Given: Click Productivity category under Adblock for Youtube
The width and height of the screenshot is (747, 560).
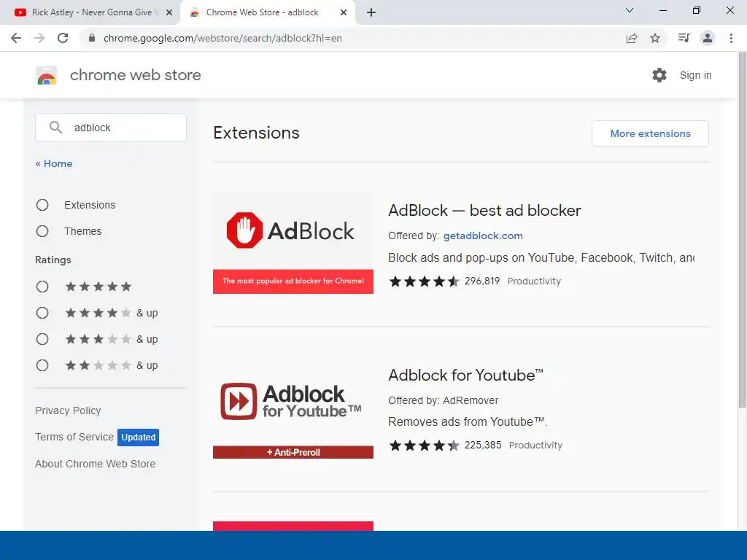Looking at the screenshot, I should click(535, 446).
